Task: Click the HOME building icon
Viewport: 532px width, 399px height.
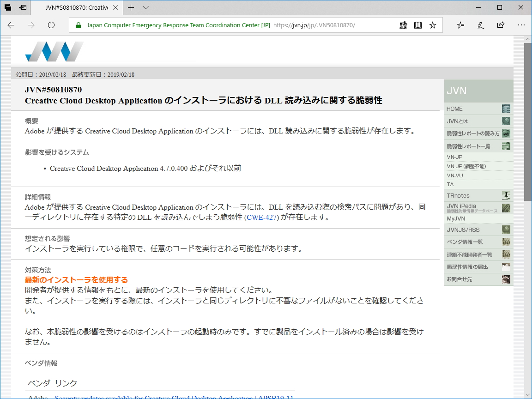Action: pos(506,109)
